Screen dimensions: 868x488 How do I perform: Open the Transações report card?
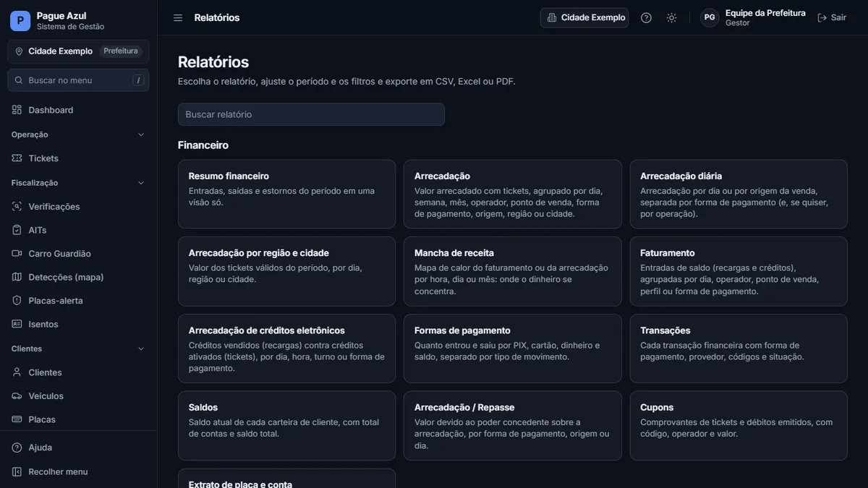click(x=739, y=348)
